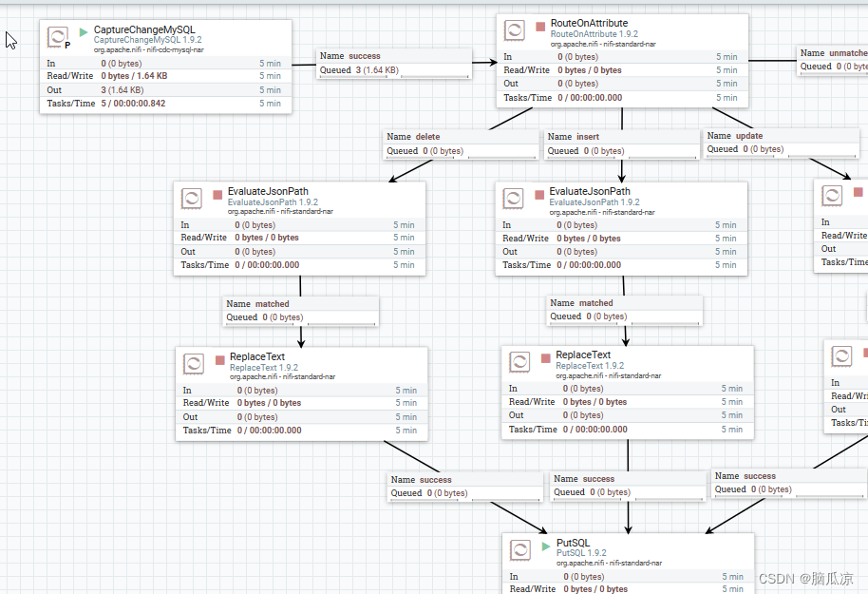Click the processor icon of the ReplaceText fed by insert
This screenshot has height=594, width=868.
tap(519, 362)
